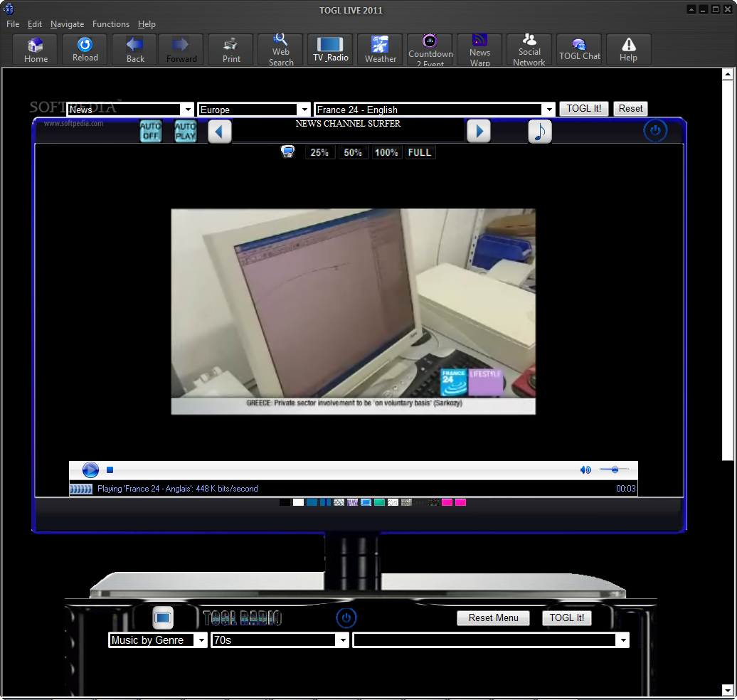737x700 pixels.
Task: Set video size to 50%
Action: (353, 152)
